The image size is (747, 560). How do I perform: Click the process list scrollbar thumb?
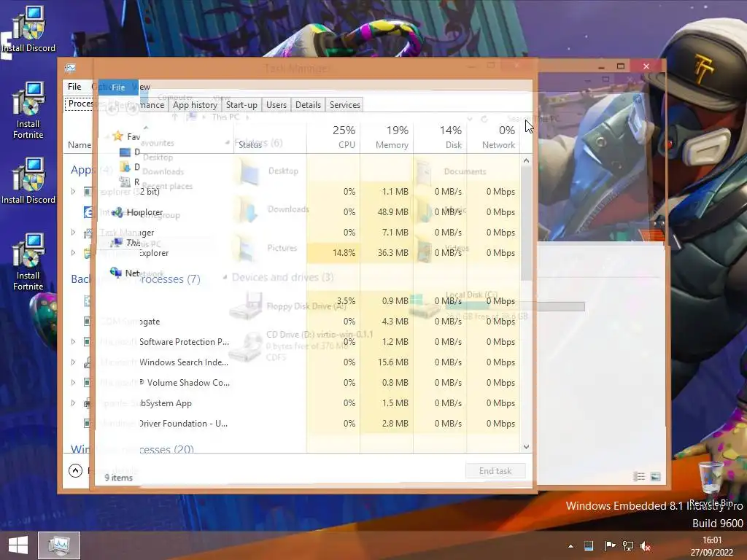[x=526, y=224]
